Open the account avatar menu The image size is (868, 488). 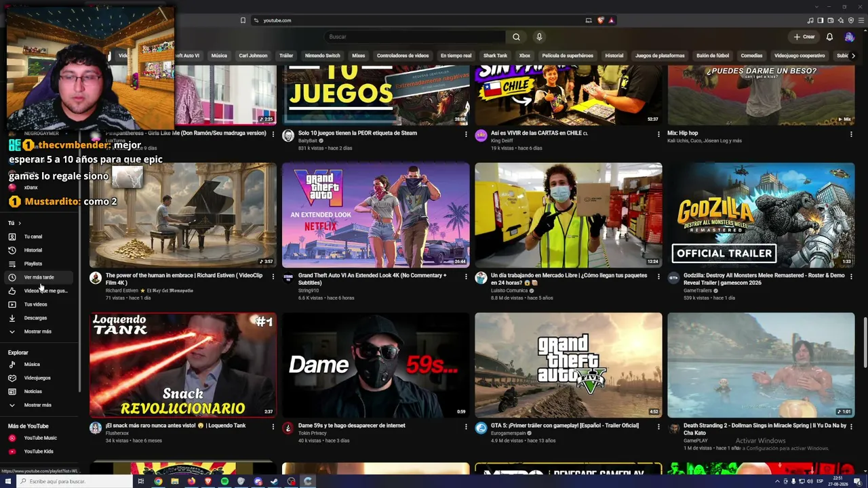tap(849, 37)
